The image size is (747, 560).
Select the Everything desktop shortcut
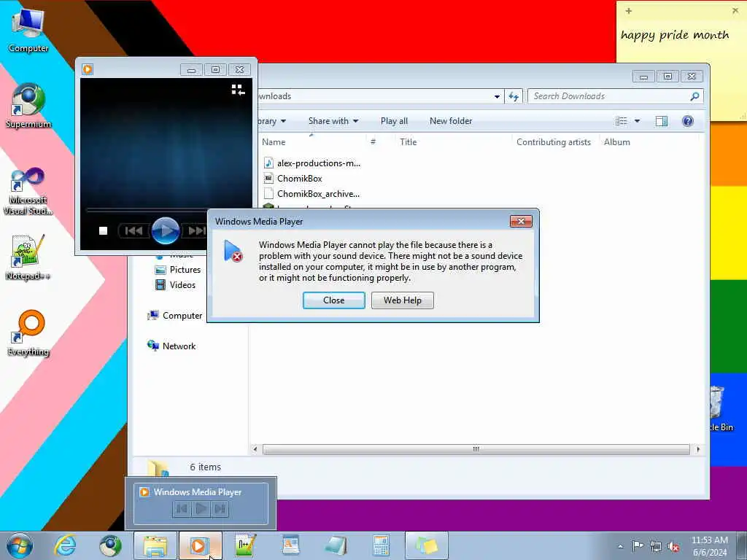pos(28,333)
